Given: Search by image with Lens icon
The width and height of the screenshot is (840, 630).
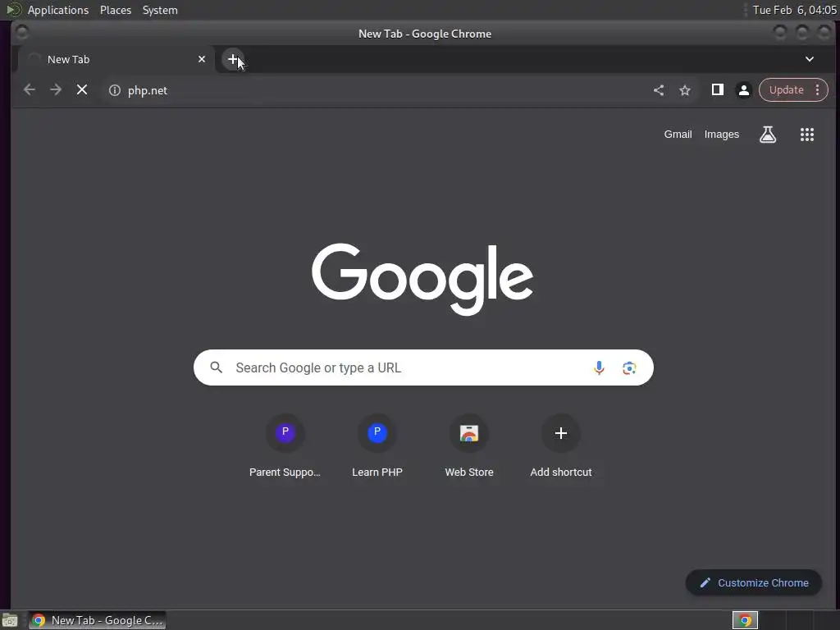Looking at the screenshot, I should 629,368.
